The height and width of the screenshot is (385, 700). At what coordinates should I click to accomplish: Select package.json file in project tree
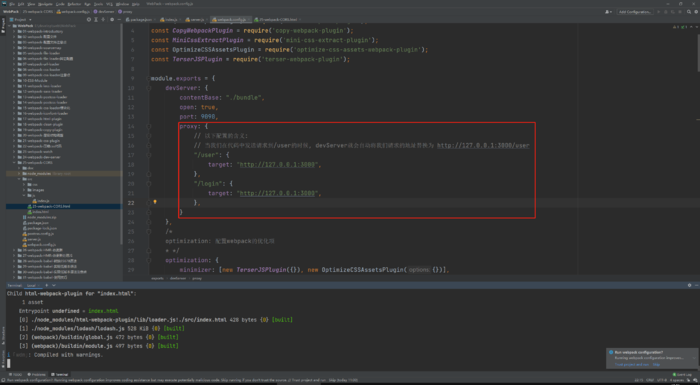(35, 223)
